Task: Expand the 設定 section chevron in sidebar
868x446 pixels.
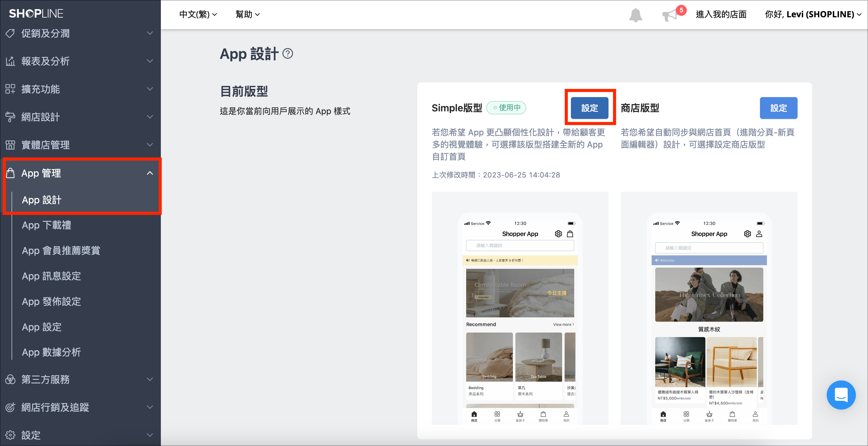Action: tap(150, 435)
